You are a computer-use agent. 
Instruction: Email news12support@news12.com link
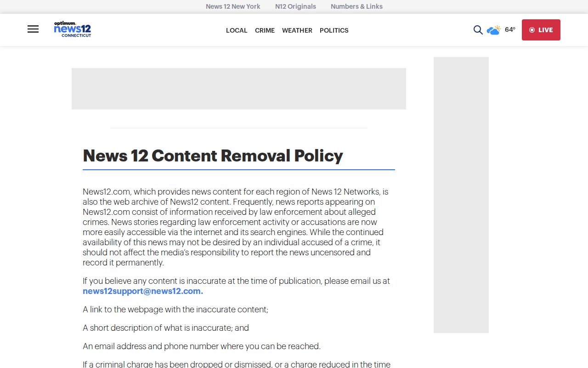[x=143, y=291]
